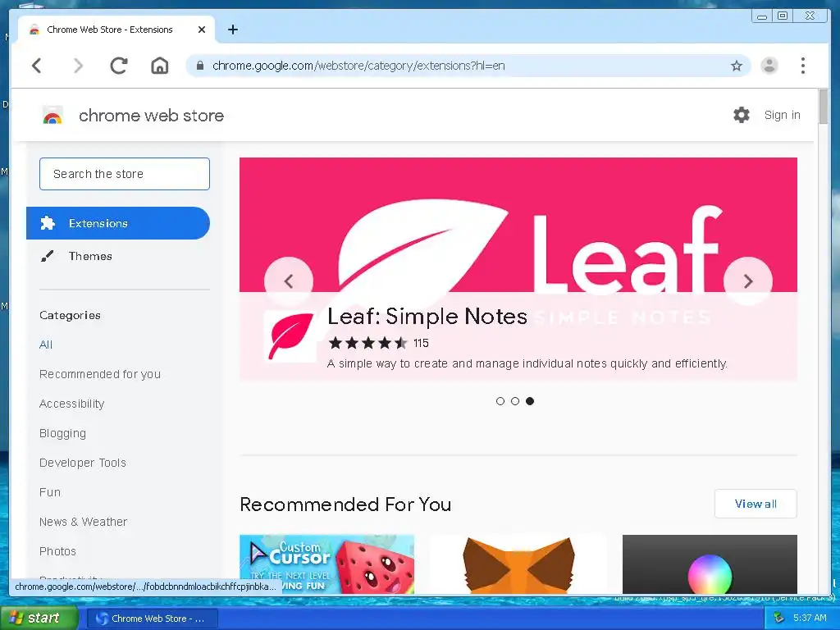Image resolution: width=840 pixels, height=630 pixels.
Task: Click the browser forward arrow
Action: (x=78, y=66)
